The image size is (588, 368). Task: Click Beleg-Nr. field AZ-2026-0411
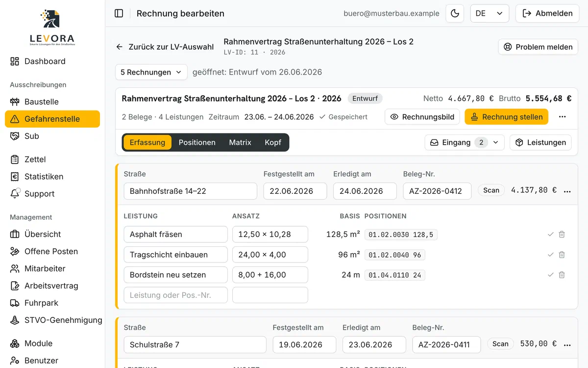[446, 345]
